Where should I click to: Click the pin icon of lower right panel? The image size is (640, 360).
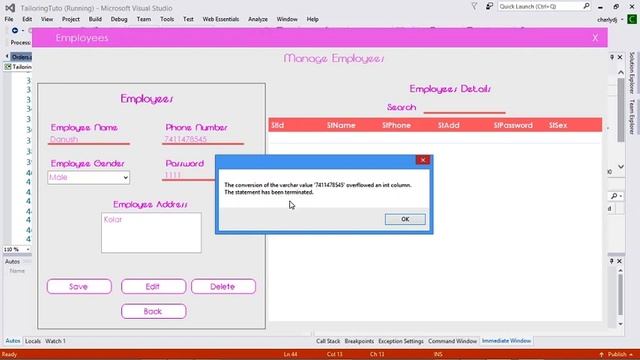click(x=612, y=261)
